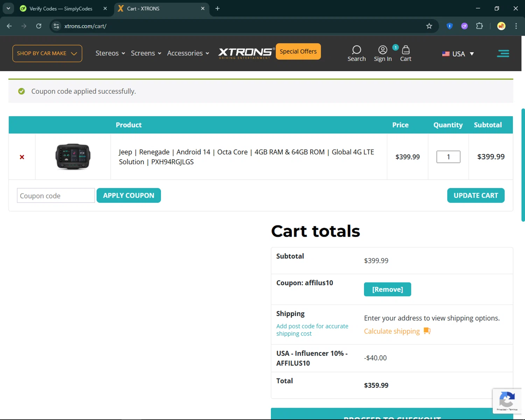
Task: Click the Quantity column header
Action: pyautogui.click(x=448, y=125)
